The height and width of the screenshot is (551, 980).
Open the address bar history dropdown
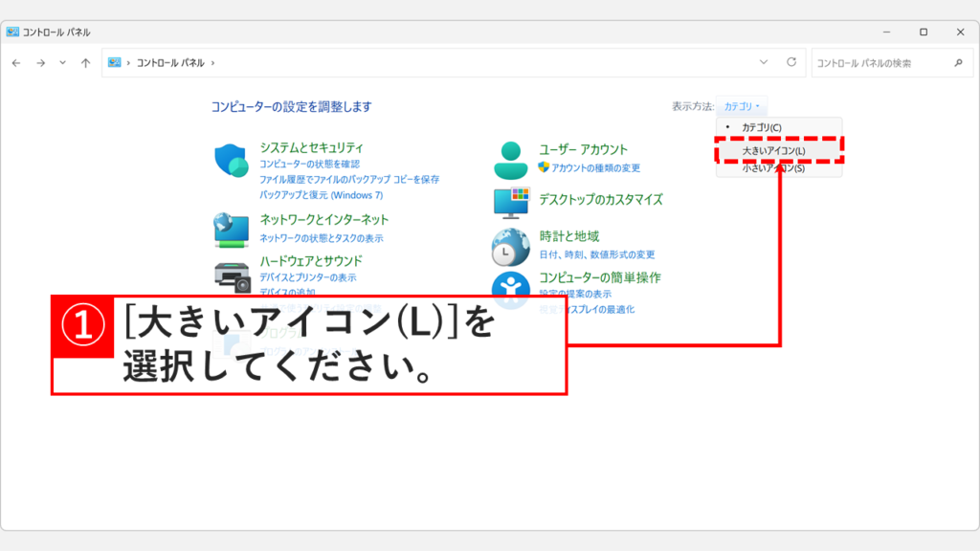[763, 62]
